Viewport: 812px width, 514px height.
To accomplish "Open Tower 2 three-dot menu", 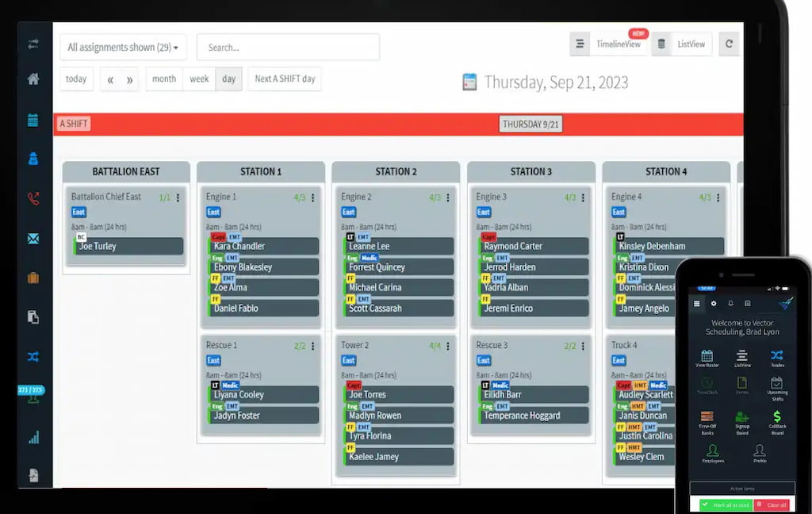I will 448,346.
